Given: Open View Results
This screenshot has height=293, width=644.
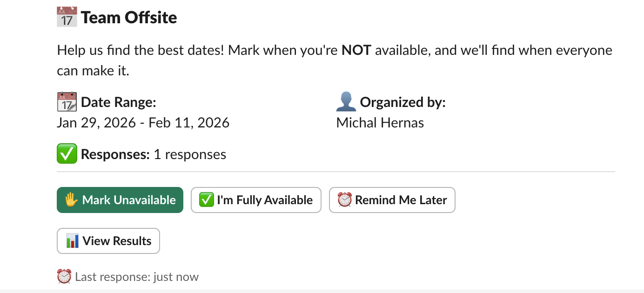Looking at the screenshot, I should [x=108, y=241].
